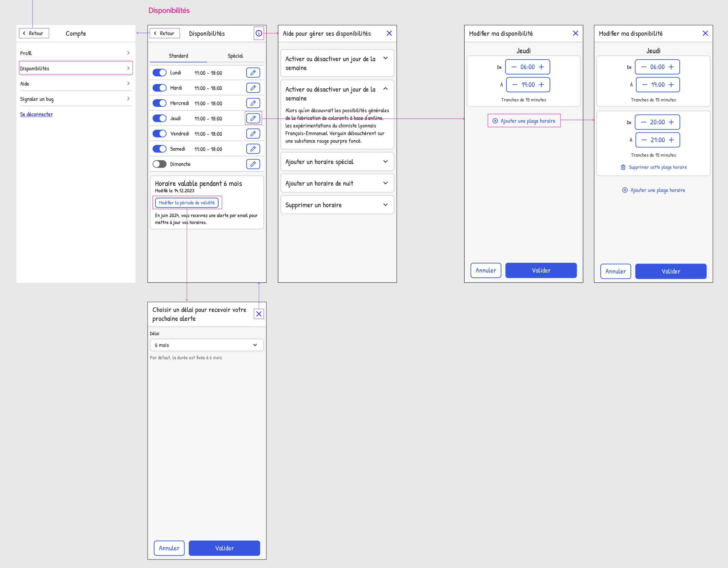The image size is (728, 568).
Task: Click minus icon next to 21:00 time
Action: click(x=644, y=140)
